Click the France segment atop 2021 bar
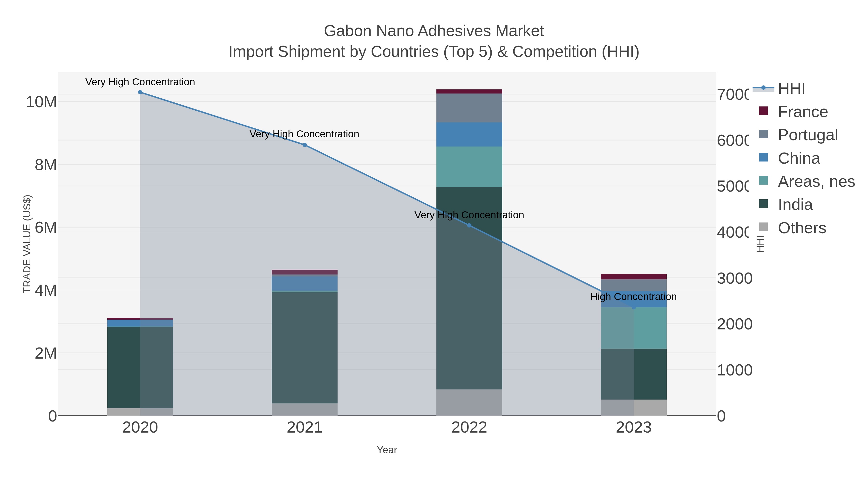Screen dimensions: 868x488 (305, 272)
